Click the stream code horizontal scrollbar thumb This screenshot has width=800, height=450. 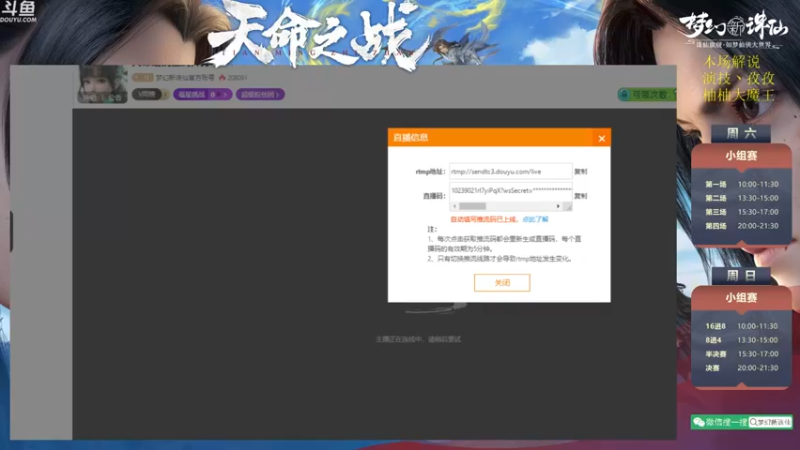(x=472, y=206)
